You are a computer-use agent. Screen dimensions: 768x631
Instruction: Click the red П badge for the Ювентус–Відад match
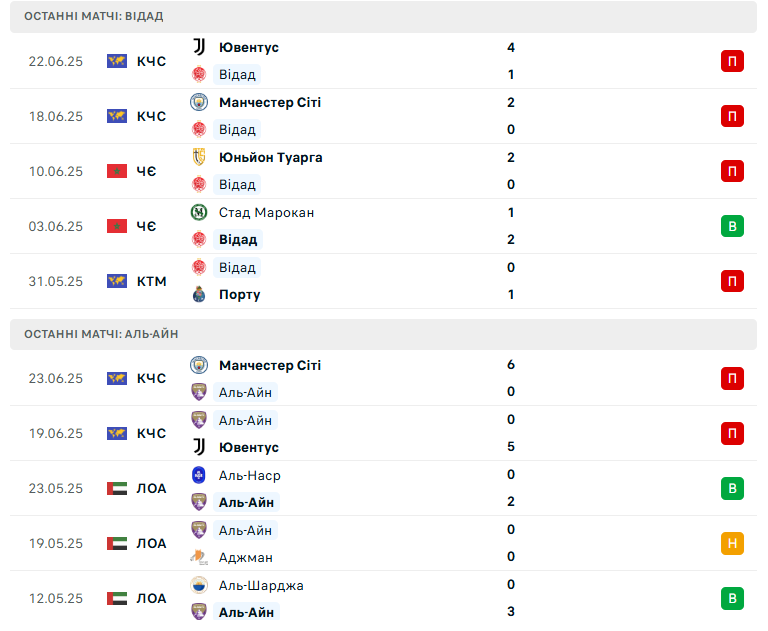(x=732, y=61)
